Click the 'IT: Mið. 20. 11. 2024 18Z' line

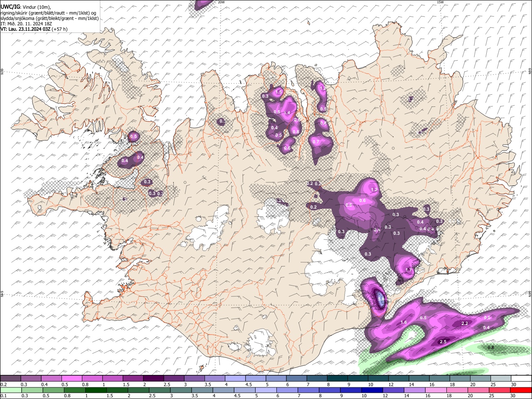tap(26, 24)
